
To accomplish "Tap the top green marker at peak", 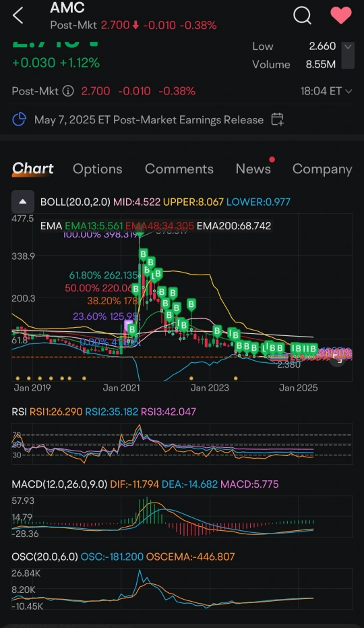I will tap(140, 233).
